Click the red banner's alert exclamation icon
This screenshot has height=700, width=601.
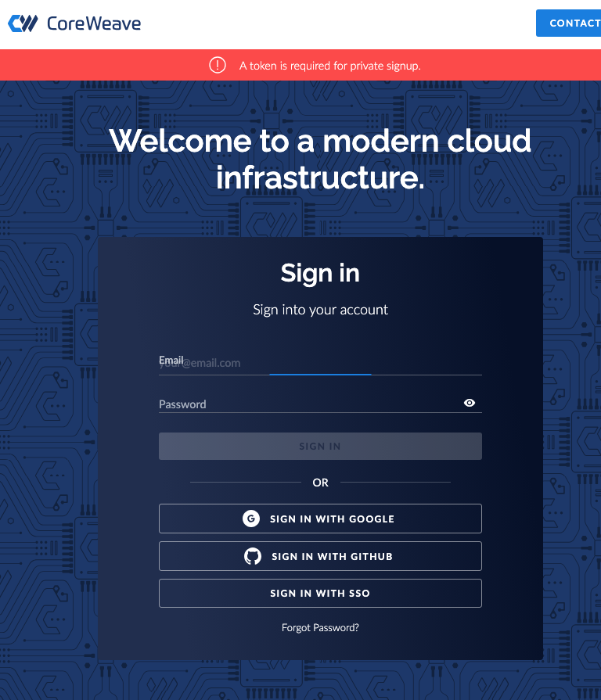pos(218,65)
